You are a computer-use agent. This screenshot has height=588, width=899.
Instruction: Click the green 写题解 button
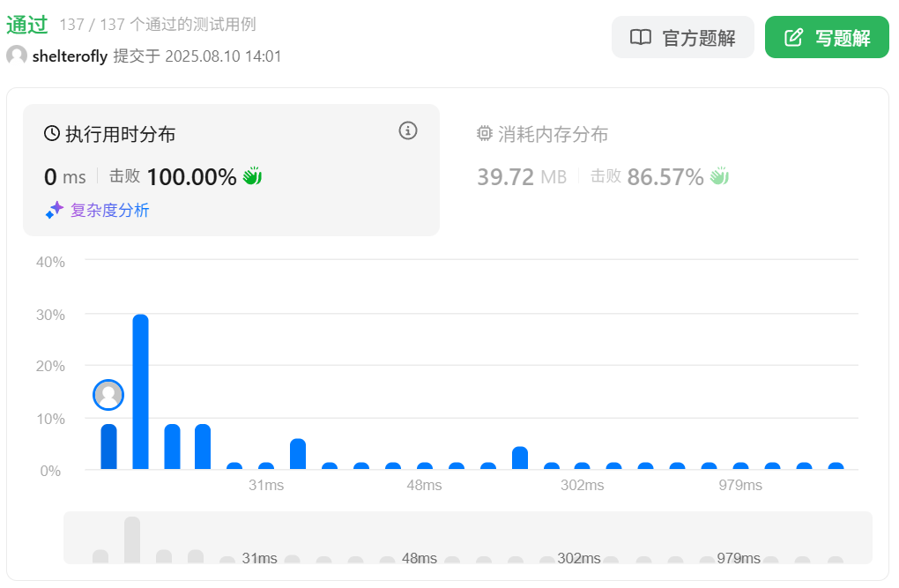click(x=827, y=37)
